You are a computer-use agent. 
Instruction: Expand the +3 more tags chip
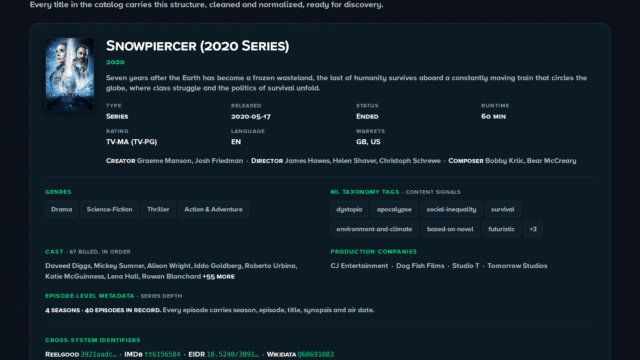click(x=533, y=229)
